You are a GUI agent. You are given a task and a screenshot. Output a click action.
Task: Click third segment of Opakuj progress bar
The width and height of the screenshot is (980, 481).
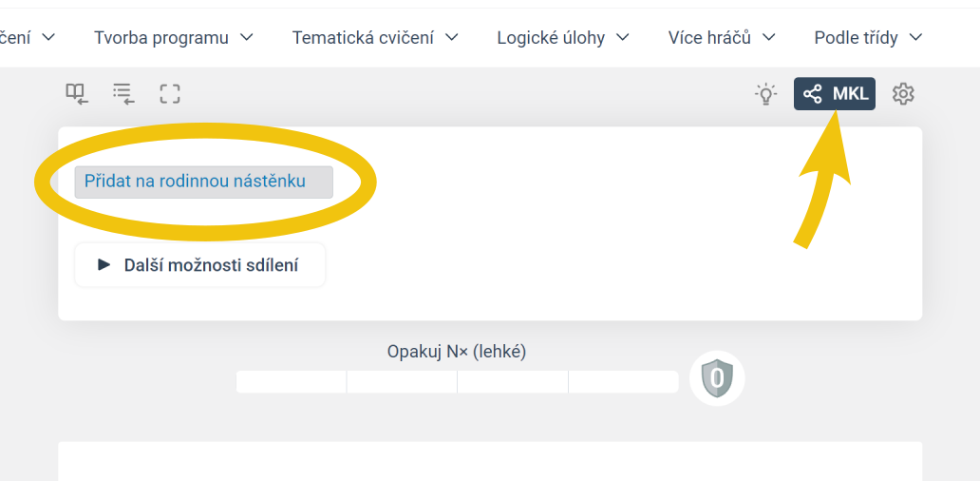point(513,381)
